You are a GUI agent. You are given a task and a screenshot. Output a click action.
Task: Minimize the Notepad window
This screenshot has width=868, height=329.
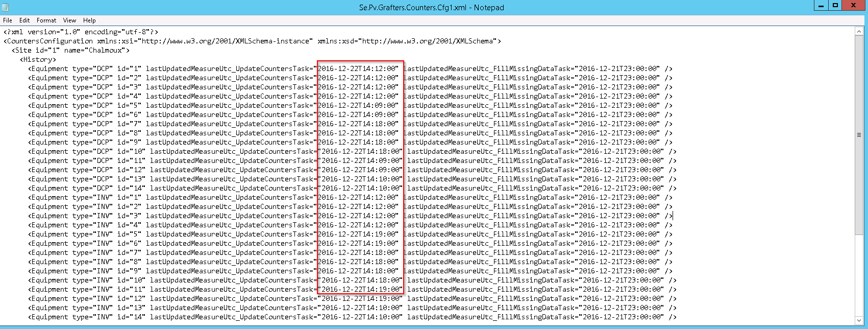pos(821,6)
